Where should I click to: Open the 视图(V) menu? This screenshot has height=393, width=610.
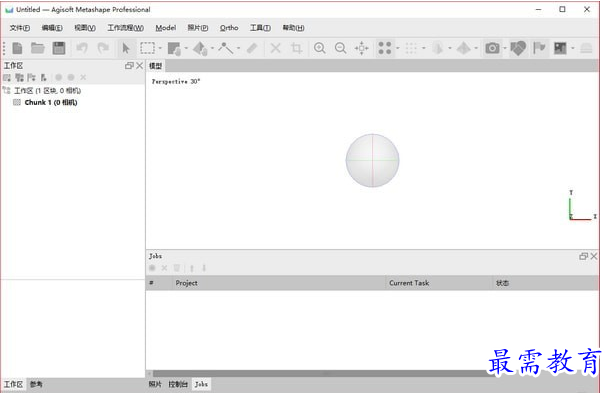(x=85, y=28)
